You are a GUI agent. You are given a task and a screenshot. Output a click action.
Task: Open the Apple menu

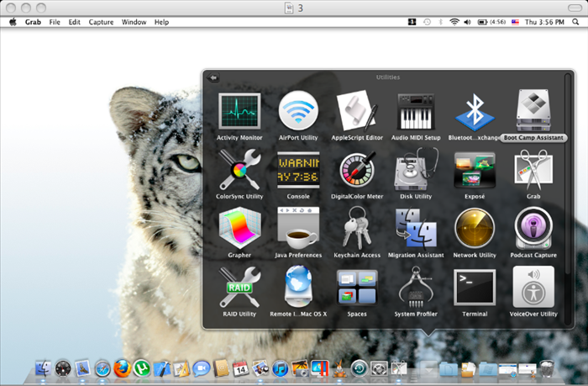[13, 22]
